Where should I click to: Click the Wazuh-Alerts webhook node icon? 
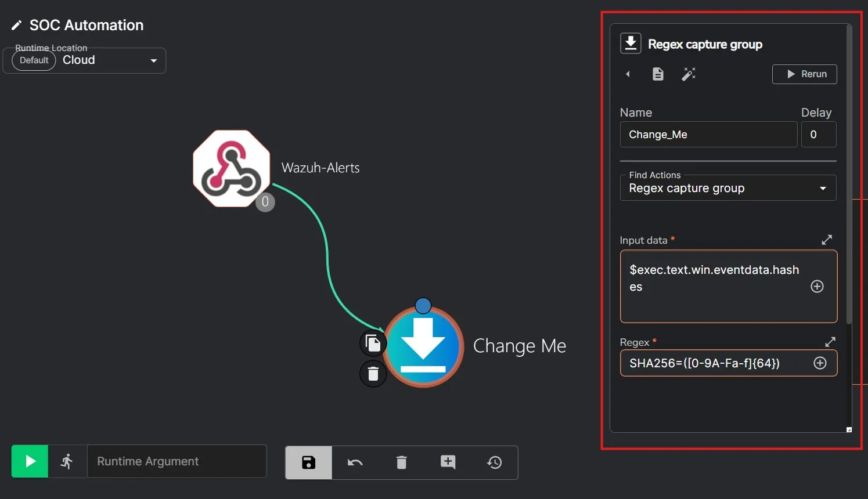(231, 168)
